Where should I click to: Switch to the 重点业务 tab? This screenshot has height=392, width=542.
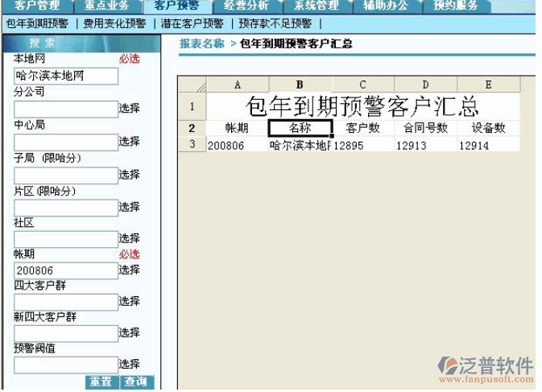pyautogui.click(x=106, y=6)
